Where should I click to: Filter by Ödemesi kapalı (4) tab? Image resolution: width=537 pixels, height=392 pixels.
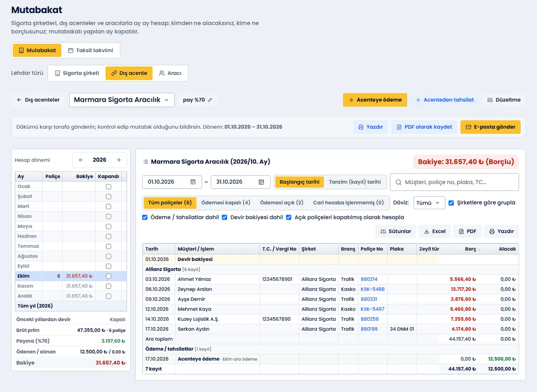226,203
